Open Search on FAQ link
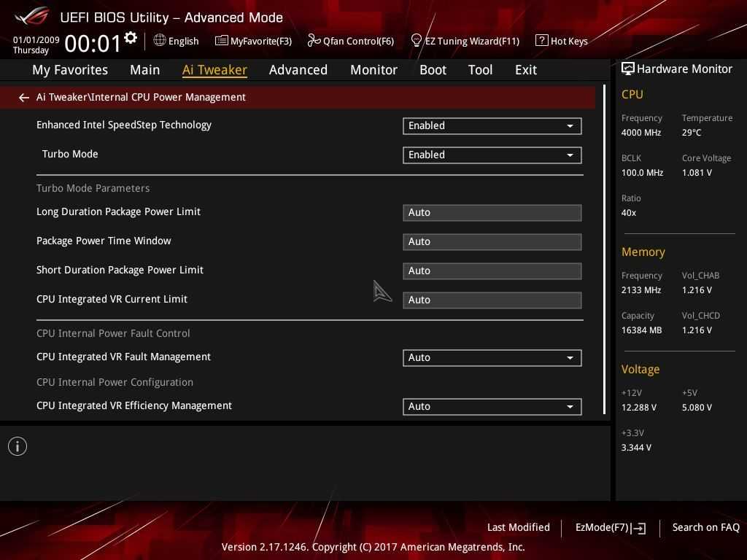 [x=705, y=527]
